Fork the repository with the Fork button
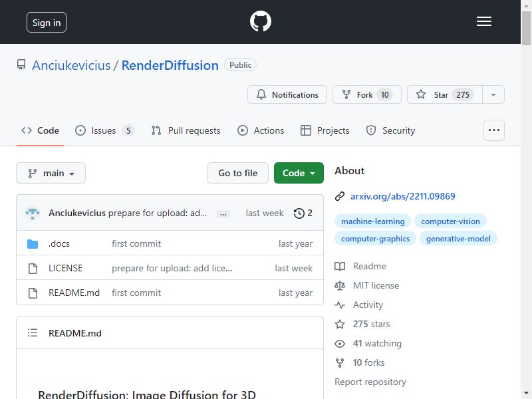532x399 pixels. pos(367,94)
